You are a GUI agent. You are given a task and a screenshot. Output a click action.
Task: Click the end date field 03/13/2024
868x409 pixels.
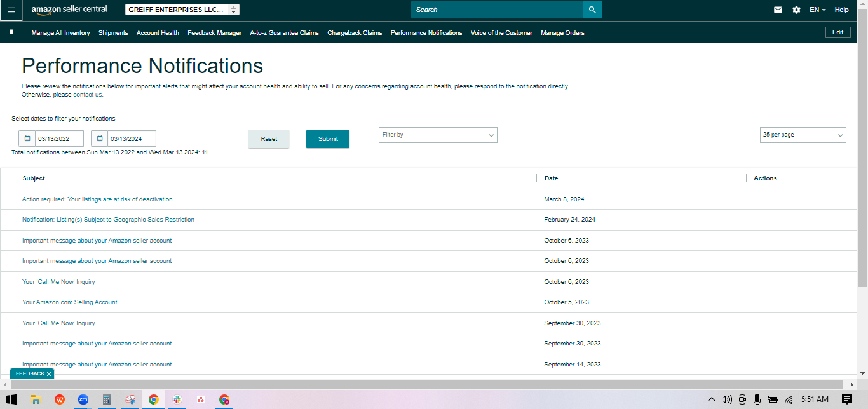pyautogui.click(x=132, y=138)
